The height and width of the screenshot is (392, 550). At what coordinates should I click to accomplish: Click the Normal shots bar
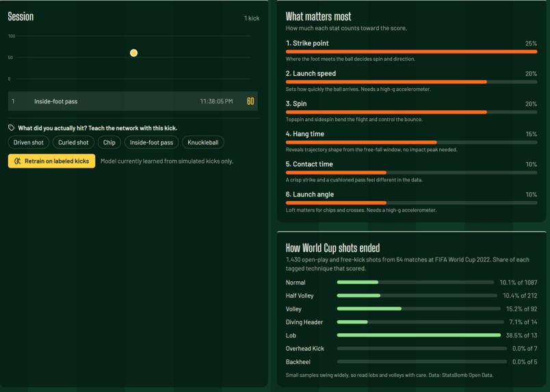click(x=415, y=282)
